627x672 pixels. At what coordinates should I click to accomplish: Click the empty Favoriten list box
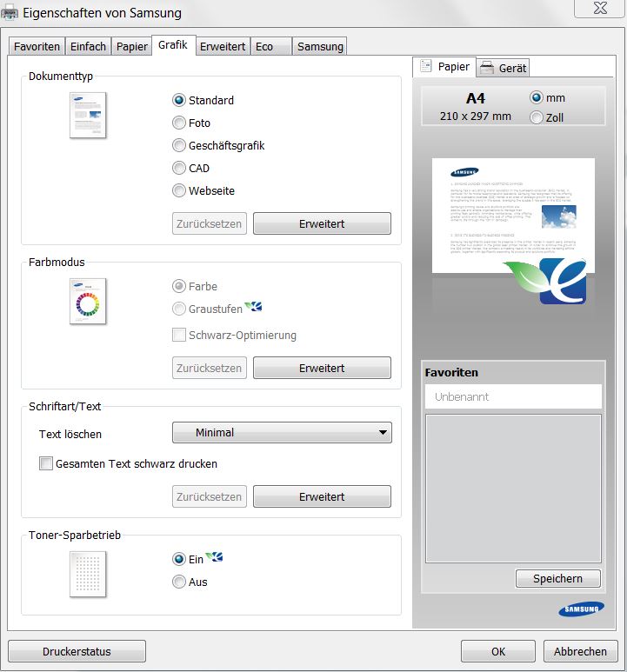tap(513, 489)
